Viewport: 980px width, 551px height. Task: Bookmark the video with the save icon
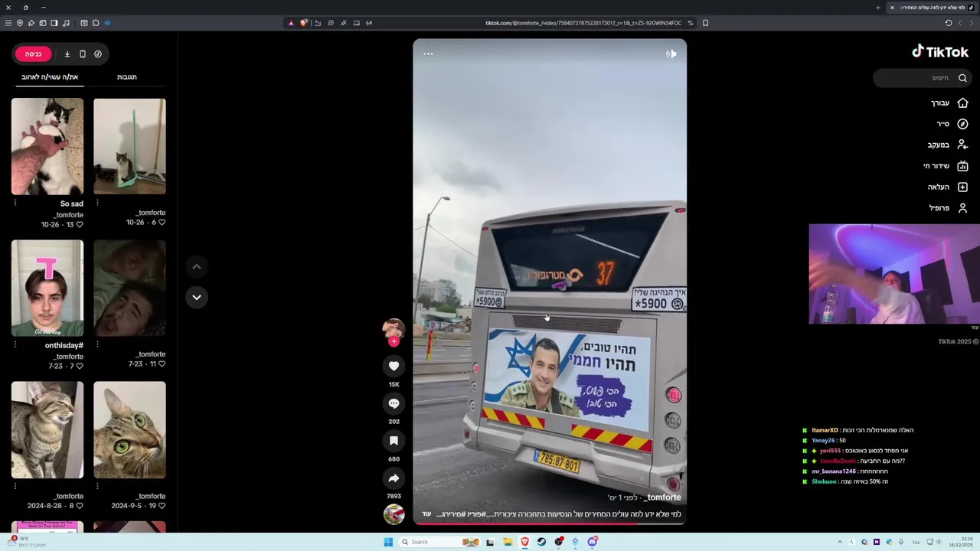coord(394,441)
